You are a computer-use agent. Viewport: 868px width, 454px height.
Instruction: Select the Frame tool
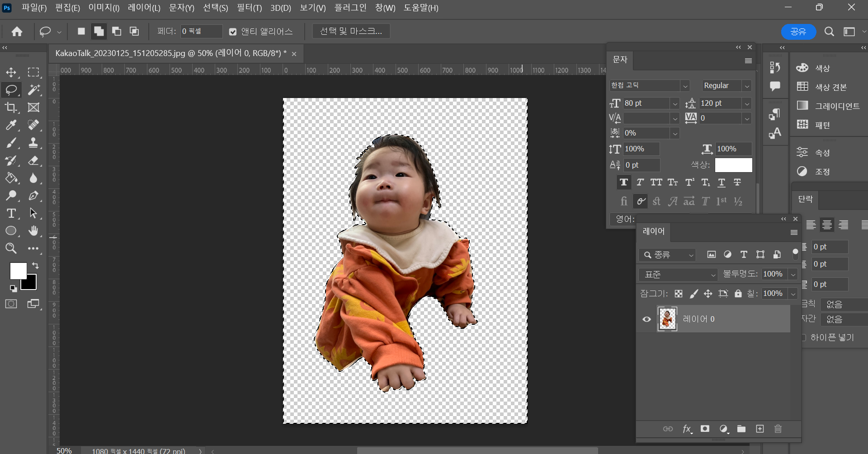pyautogui.click(x=33, y=108)
